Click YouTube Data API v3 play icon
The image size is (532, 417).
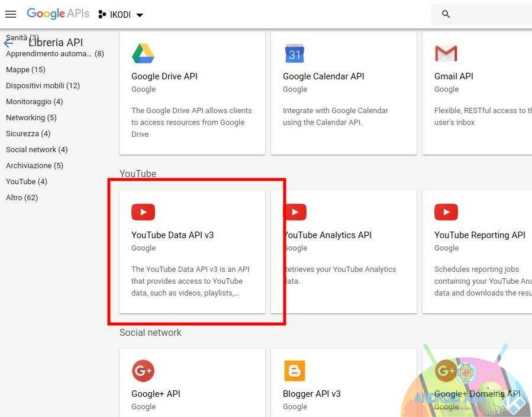point(143,212)
